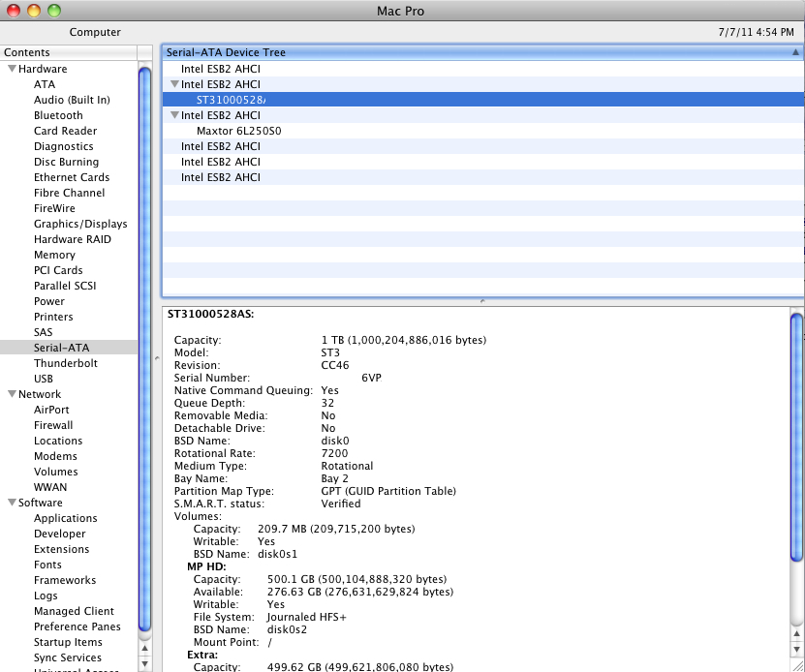Select Volumes under Network
The width and height of the screenshot is (805, 672).
56,472
